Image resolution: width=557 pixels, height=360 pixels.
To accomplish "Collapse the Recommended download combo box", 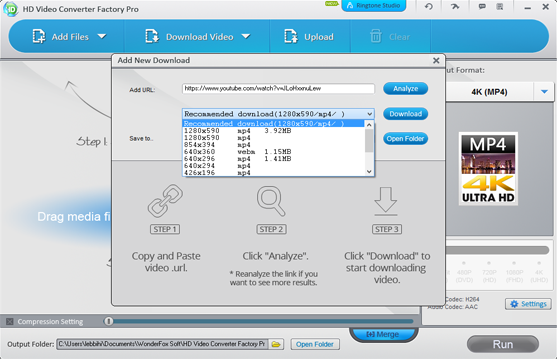I will [369, 114].
